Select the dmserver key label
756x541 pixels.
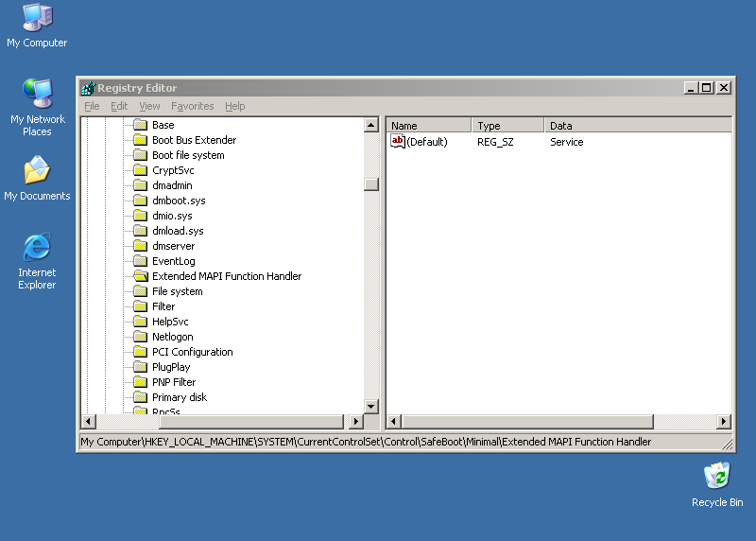coord(174,246)
